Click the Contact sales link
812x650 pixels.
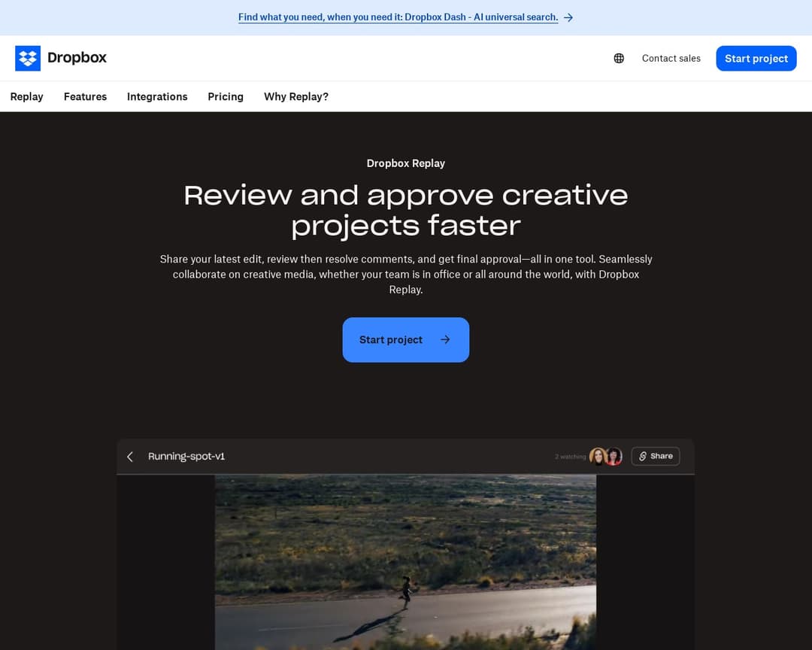[x=671, y=59]
